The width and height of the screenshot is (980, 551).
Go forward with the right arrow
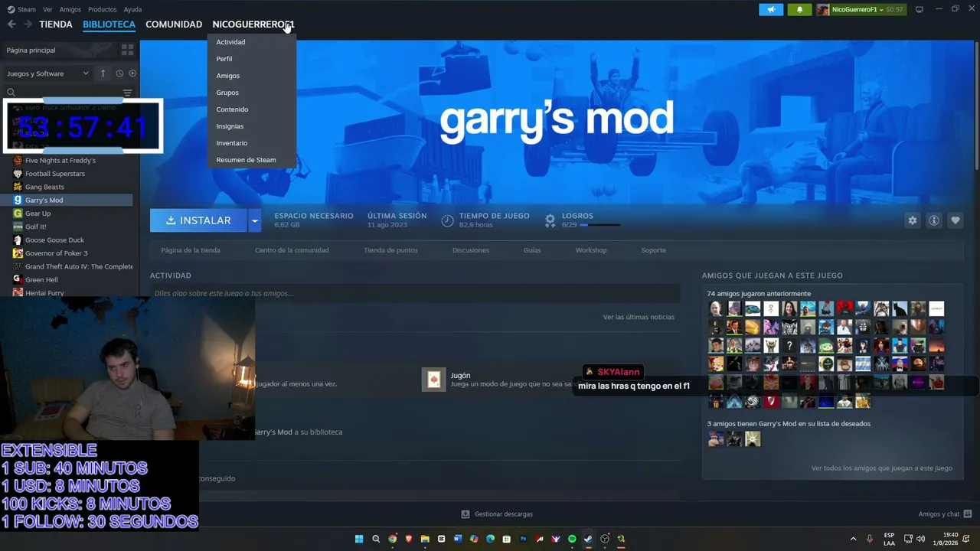coord(28,24)
